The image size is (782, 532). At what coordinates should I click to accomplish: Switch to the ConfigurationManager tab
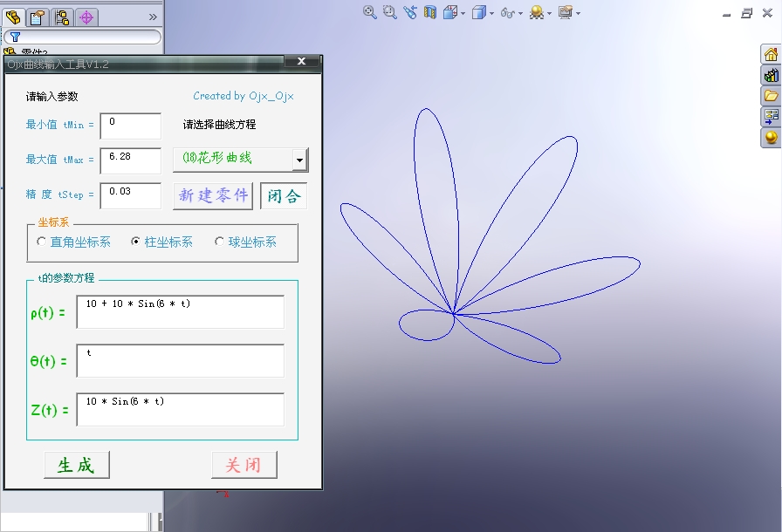(62, 17)
